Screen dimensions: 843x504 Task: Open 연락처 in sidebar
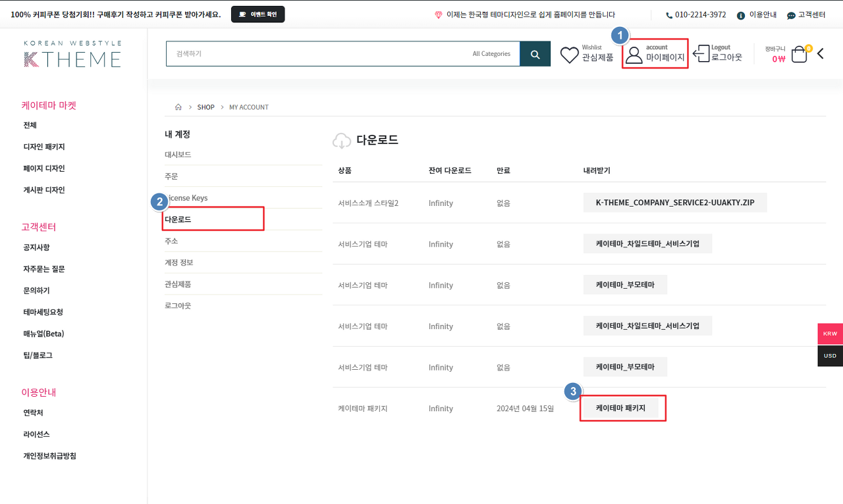click(x=33, y=413)
